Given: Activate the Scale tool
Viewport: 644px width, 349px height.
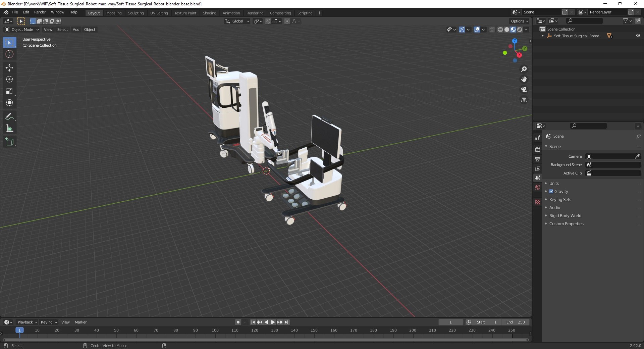Looking at the screenshot, I should tap(9, 91).
